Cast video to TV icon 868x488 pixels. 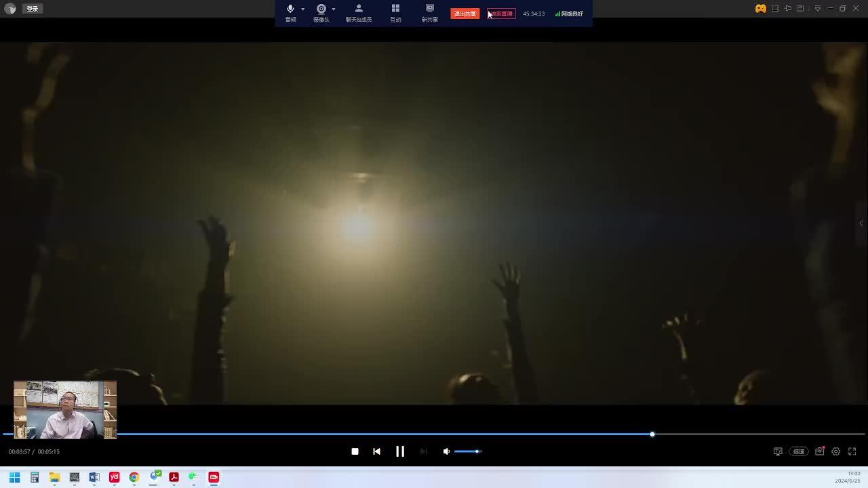pyautogui.click(x=778, y=451)
